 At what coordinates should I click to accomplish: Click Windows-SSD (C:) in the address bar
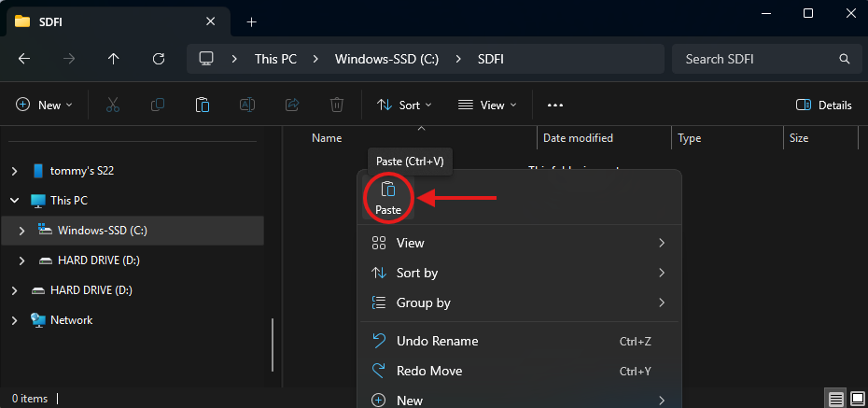pos(387,59)
